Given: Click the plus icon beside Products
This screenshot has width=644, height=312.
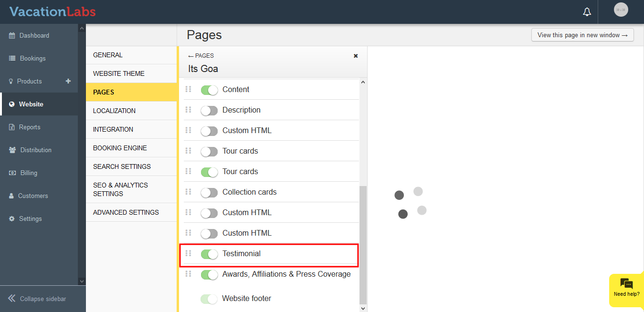Looking at the screenshot, I should (x=68, y=81).
